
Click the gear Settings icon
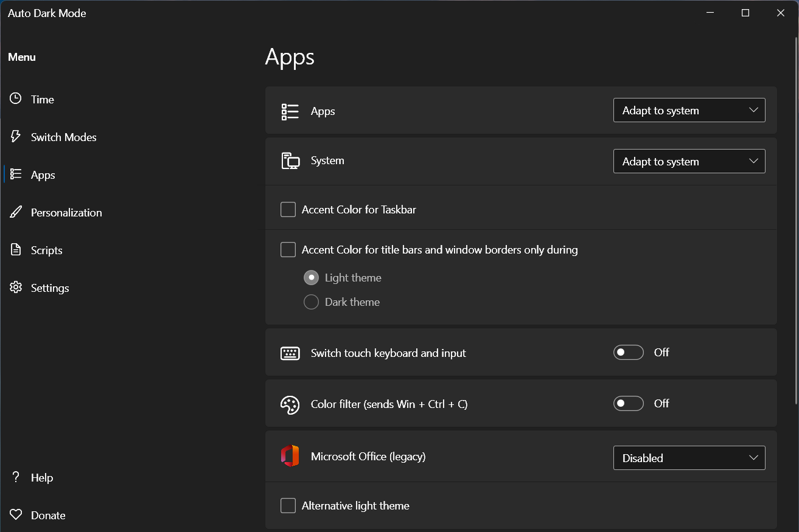pyautogui.click(x=16, y=287)
